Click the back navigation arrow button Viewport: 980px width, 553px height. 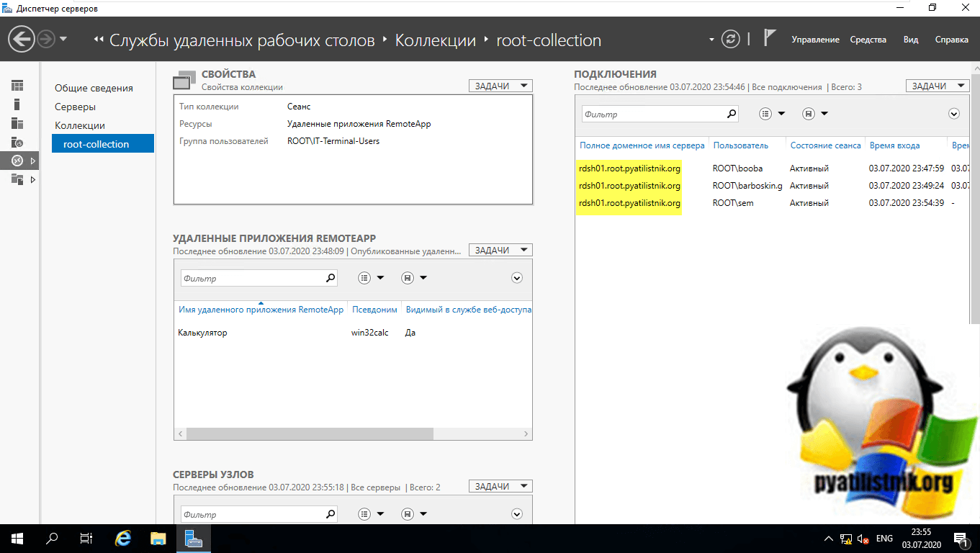point(22,39)
